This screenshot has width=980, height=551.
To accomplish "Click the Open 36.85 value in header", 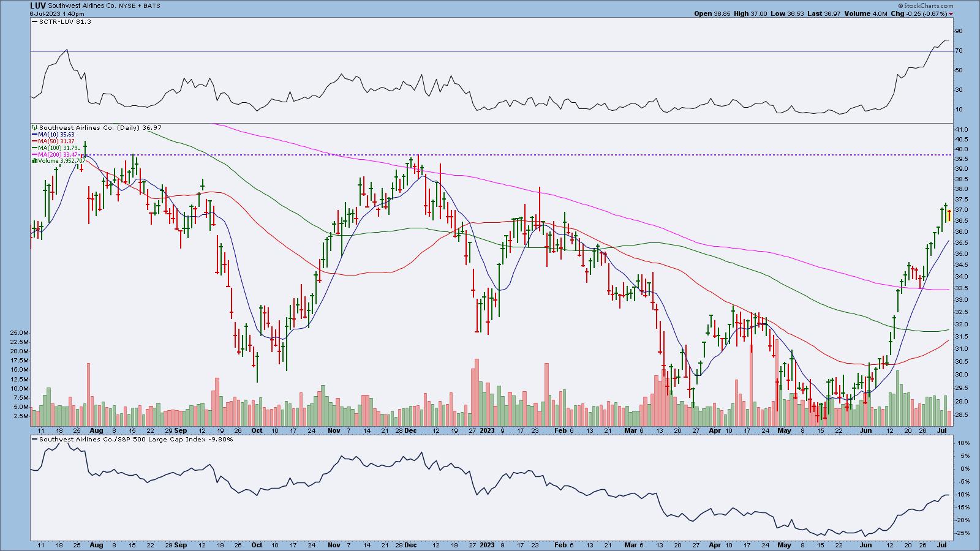I will tap(710, 13).
